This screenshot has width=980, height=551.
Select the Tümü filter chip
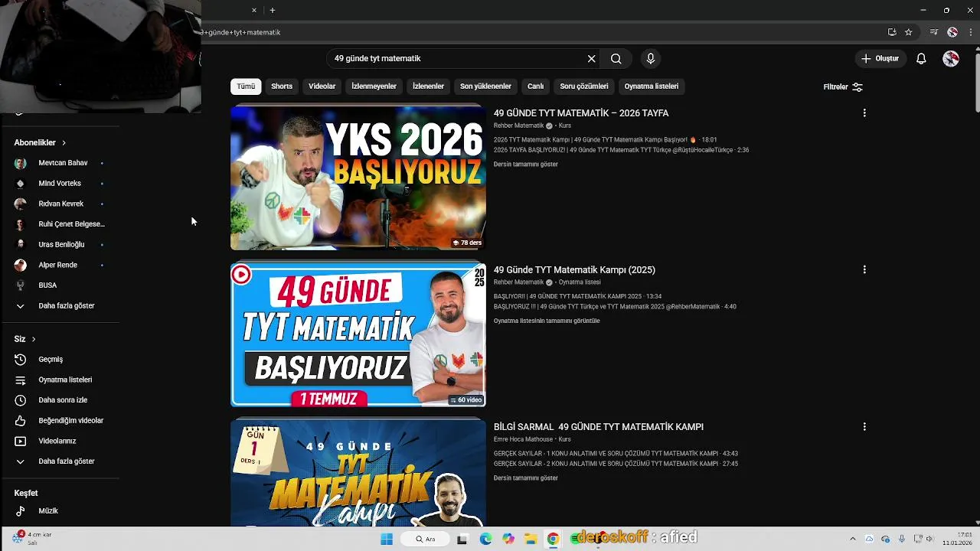click(x=246, y=86)
